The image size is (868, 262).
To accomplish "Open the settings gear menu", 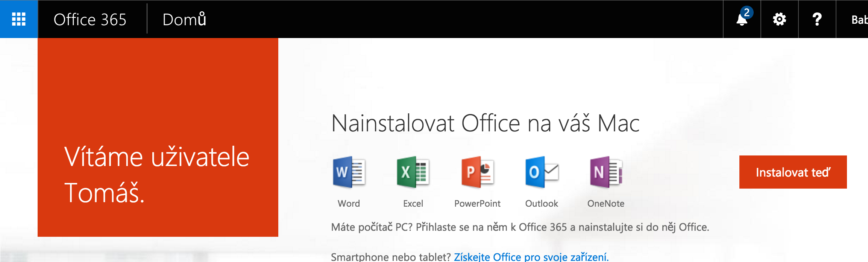I will (779, 19).
